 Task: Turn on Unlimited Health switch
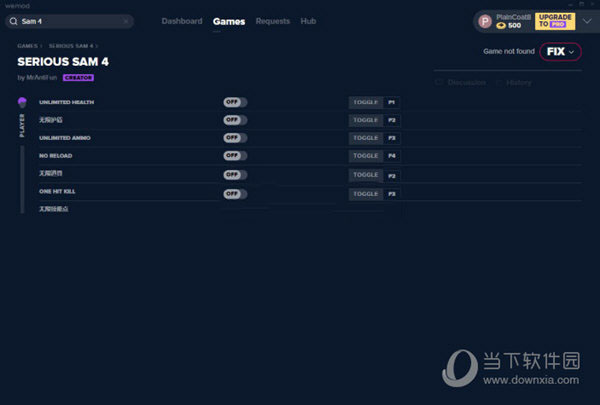pyautogui.click(x=235, y=102)
